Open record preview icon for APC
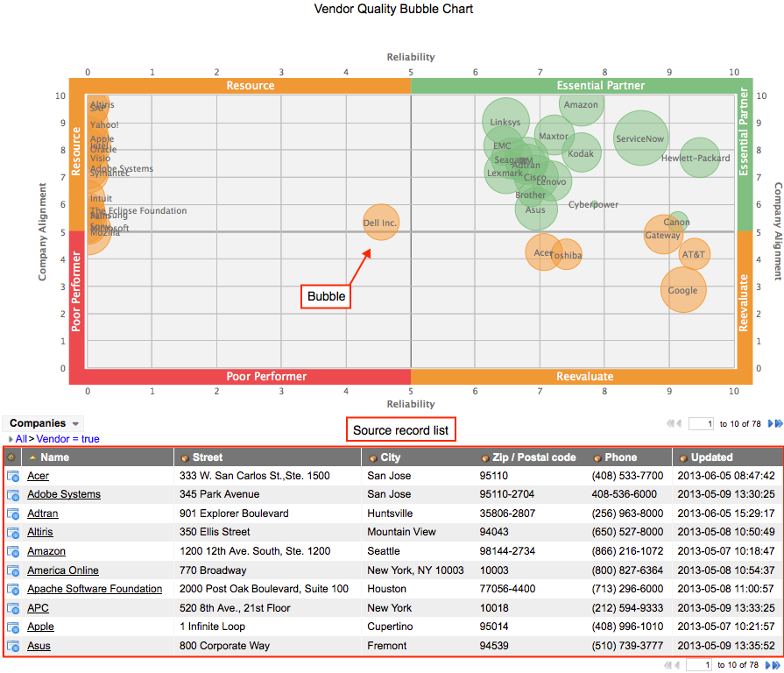This screenshot has height=673, width=784. click(x=13, y=608)
